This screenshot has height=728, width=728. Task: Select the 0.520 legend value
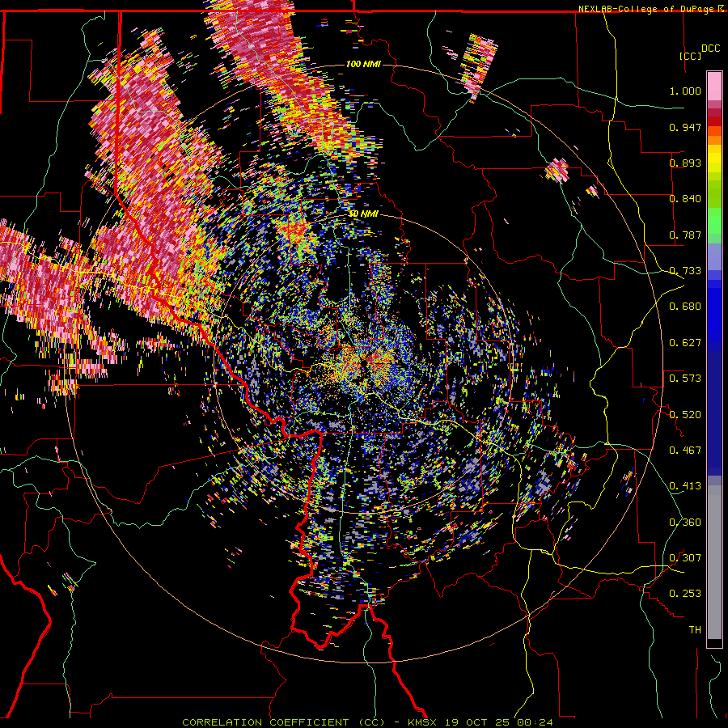point(685,415)
